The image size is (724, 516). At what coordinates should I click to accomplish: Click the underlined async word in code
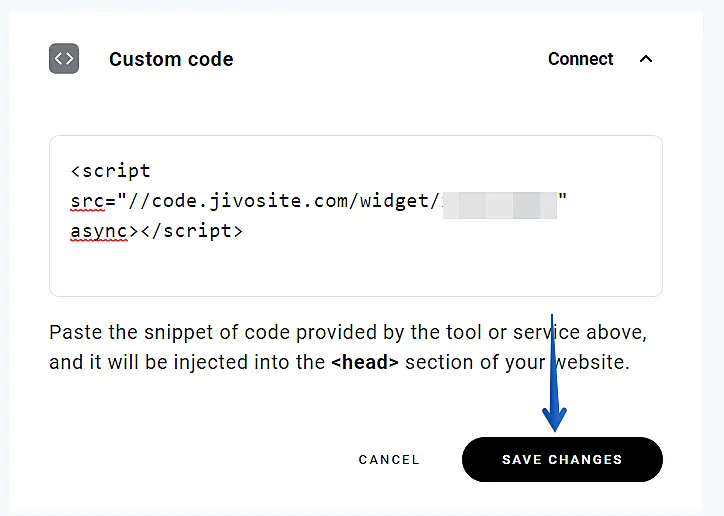(x=99, y=231)
